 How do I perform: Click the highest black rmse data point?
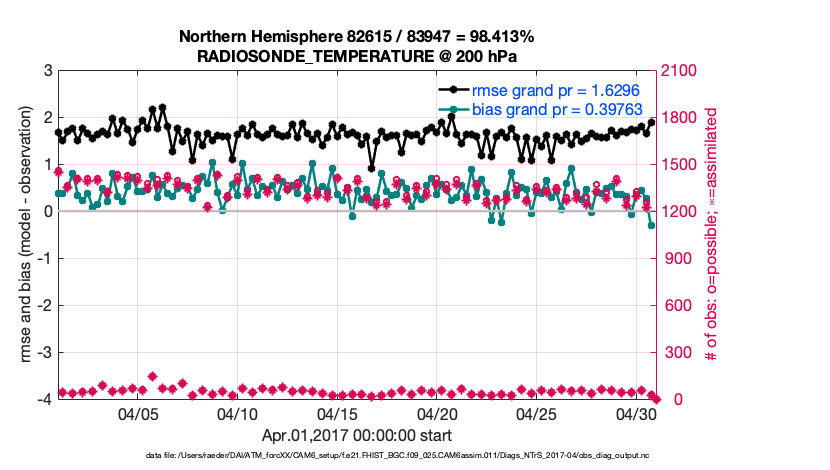click(x=162, y=106)
